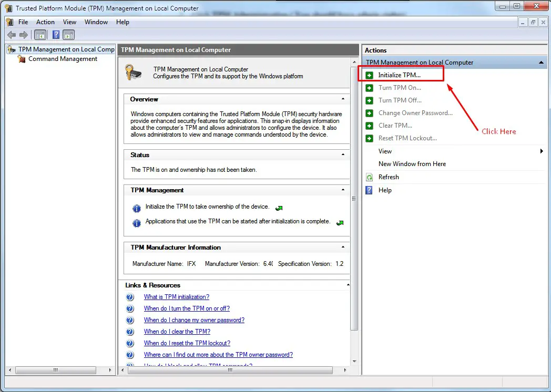Open the View menu in the menu bar

click(x=69, y=22)
